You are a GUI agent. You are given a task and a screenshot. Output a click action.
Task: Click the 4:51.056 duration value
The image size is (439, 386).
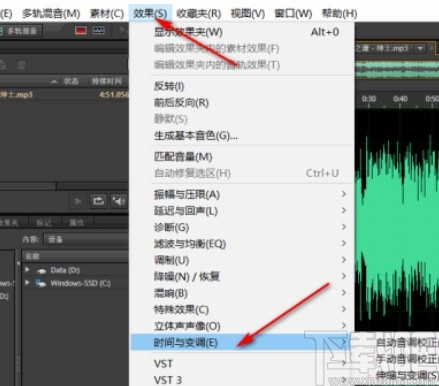pyautogui.click(x=114, y=95)
